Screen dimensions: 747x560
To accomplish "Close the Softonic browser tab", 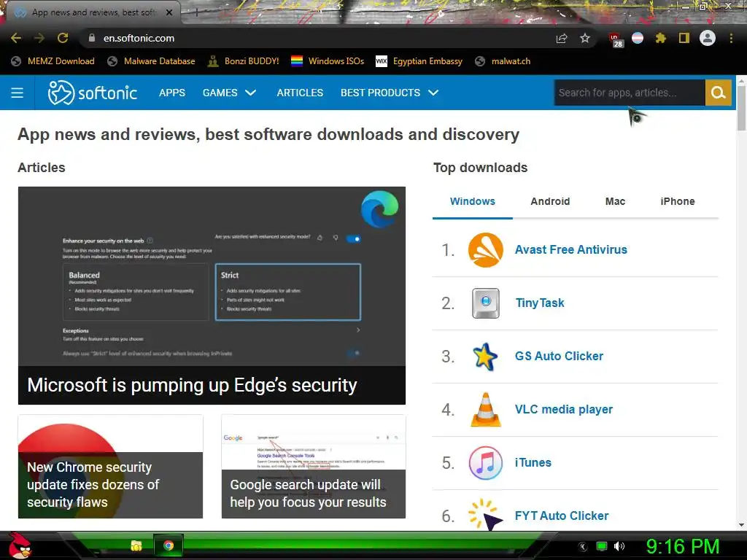I will (x=169, y=12).
